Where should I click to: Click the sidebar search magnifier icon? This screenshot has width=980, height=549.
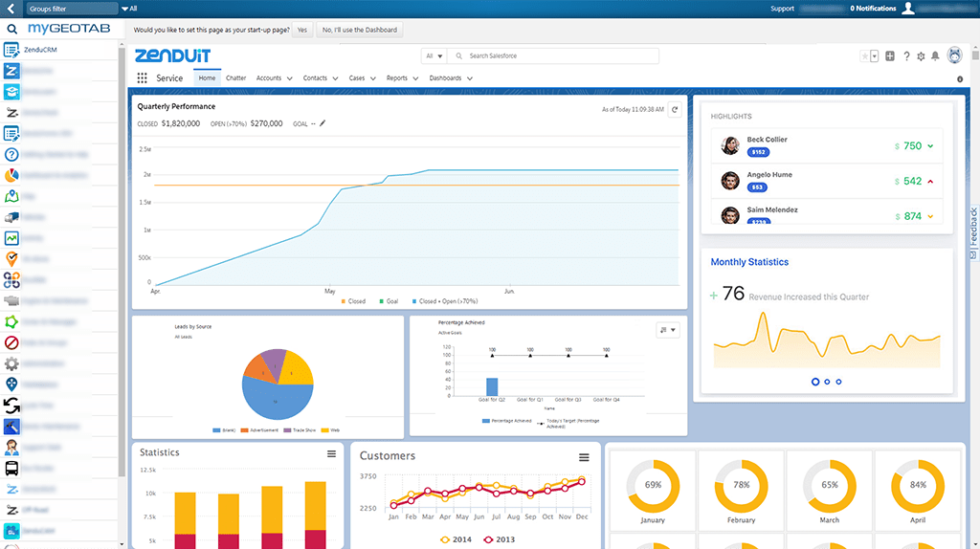11,29
